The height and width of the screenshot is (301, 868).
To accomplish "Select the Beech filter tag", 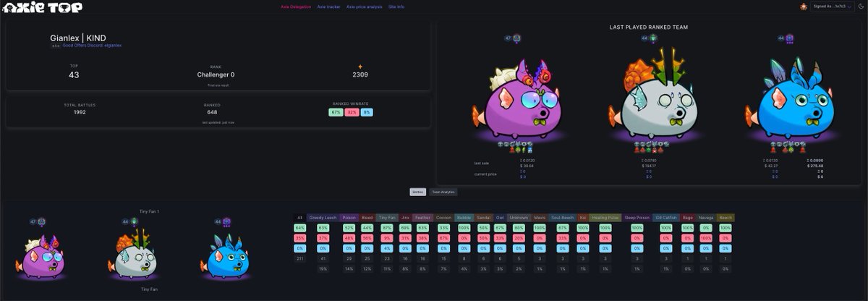I will coord(726,217).
